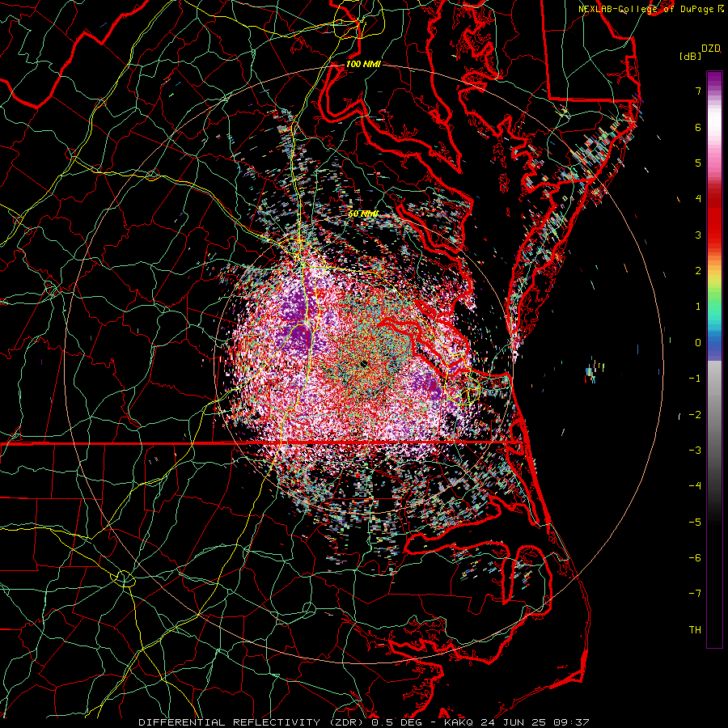Image resolution: width=728 pixels, height=728 pixels.
Task: Click the 1 tick label on color scale
Action: (698, 307)
